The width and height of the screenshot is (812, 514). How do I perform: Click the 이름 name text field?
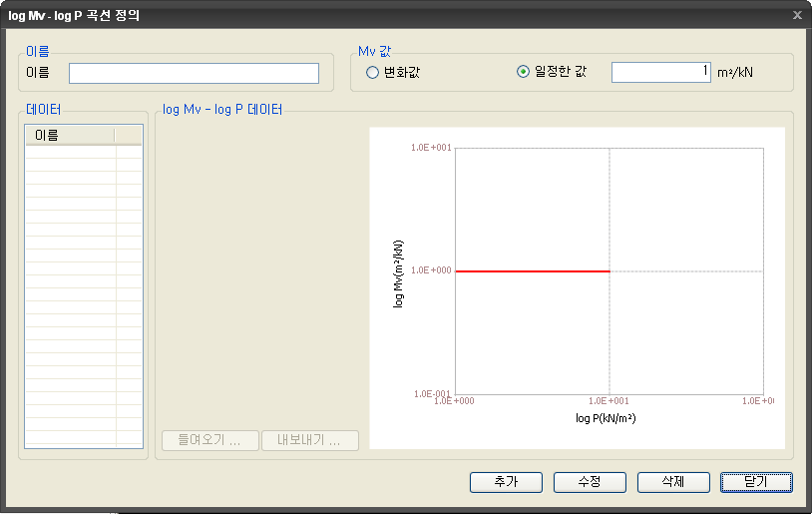tap(194, 73)
